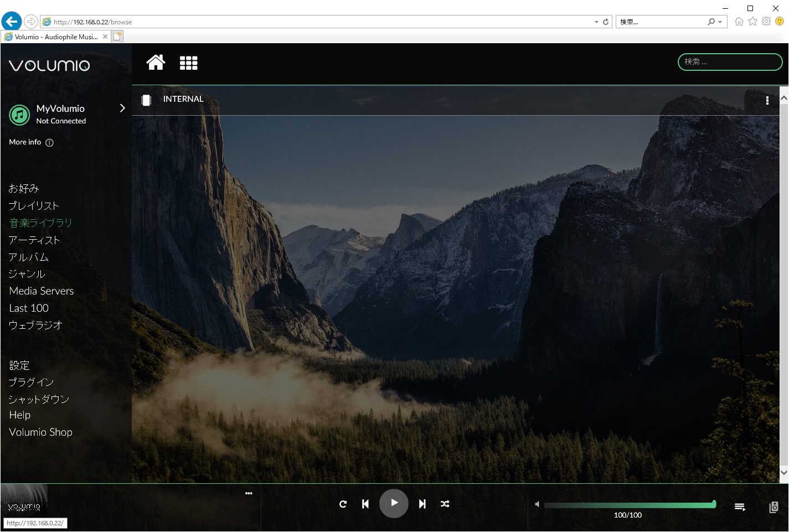Open INTERNAL three-dot options menu

(767, 100)
